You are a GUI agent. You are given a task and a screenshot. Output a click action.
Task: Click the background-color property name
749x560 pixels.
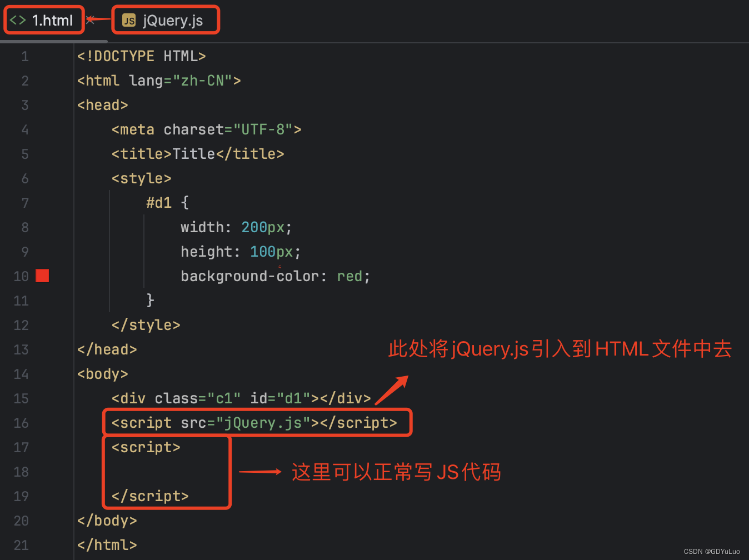click(249, 276)
